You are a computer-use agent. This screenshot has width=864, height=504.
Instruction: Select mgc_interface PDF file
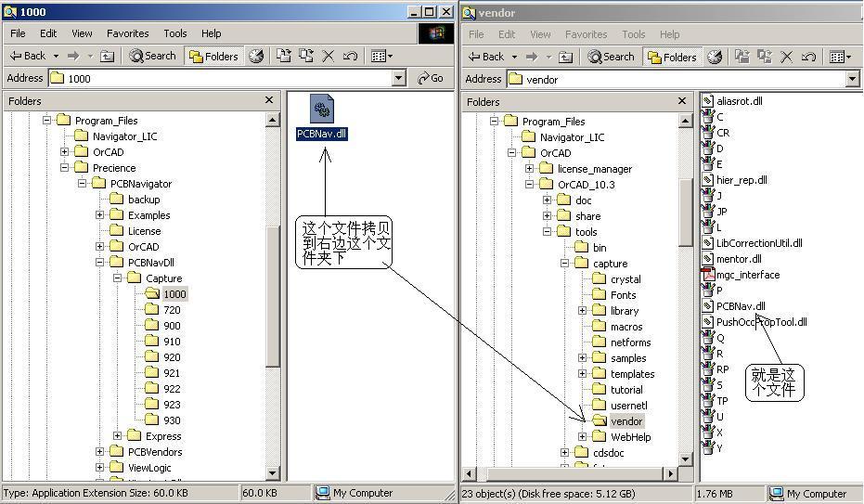pyautogui.click(x=741, y=275)
